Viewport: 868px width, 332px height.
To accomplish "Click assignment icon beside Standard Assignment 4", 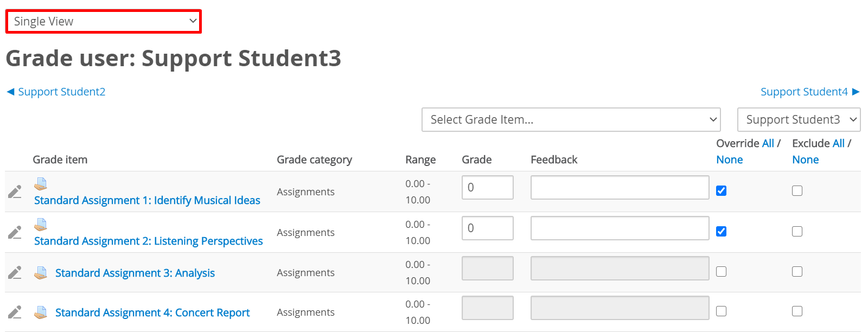I will coord(41,312).
